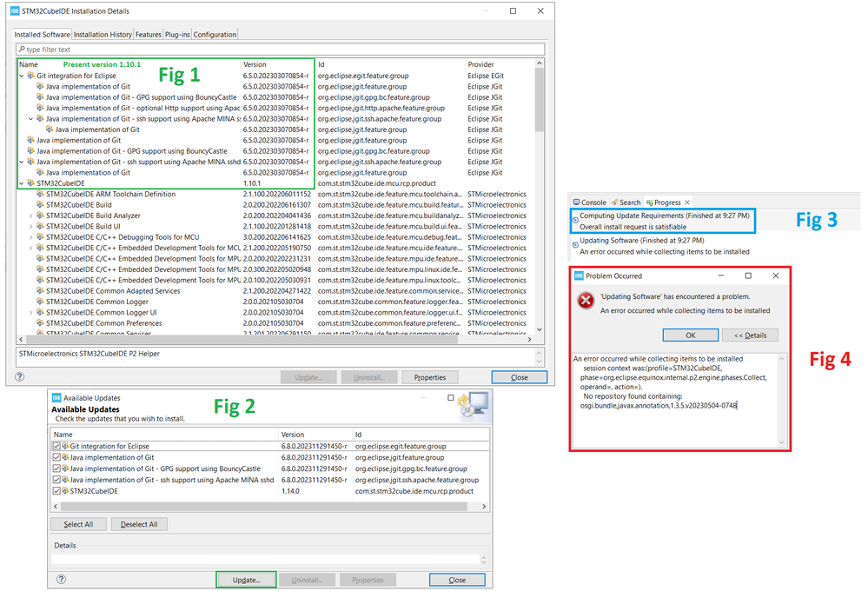Click icon of STM32CubeIDE Build row
The height and width of the screenshot is (591, 868).
tap(41, 204)
